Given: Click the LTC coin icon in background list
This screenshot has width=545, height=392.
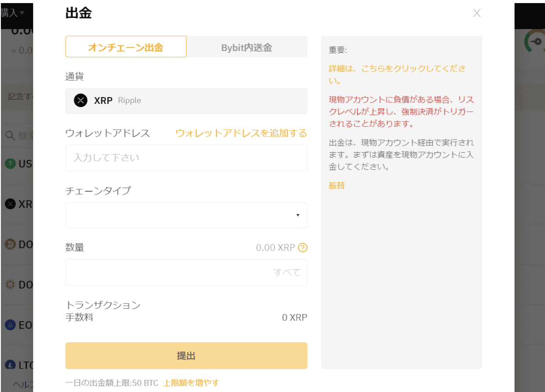Looking at the screenshot, I should coord(10,365).
